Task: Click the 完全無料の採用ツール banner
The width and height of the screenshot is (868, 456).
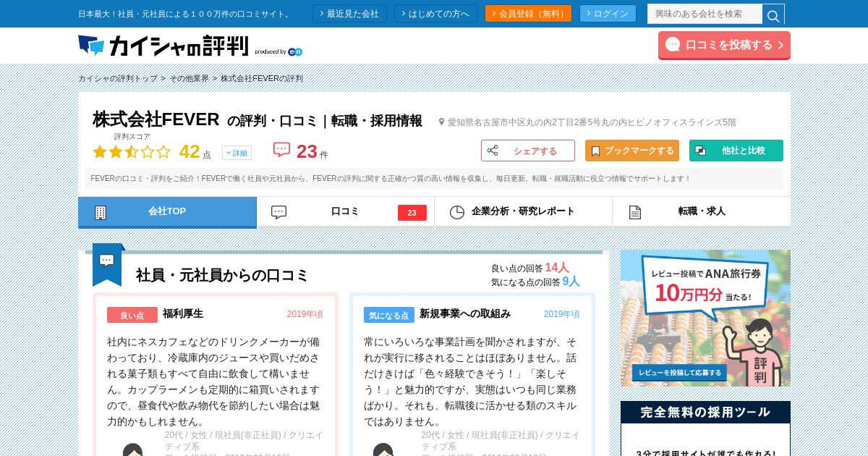Action: 705,428
